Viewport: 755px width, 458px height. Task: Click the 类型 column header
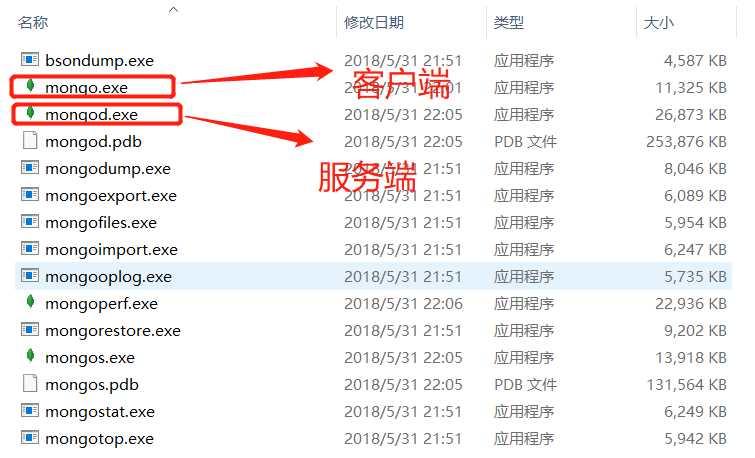508,23
